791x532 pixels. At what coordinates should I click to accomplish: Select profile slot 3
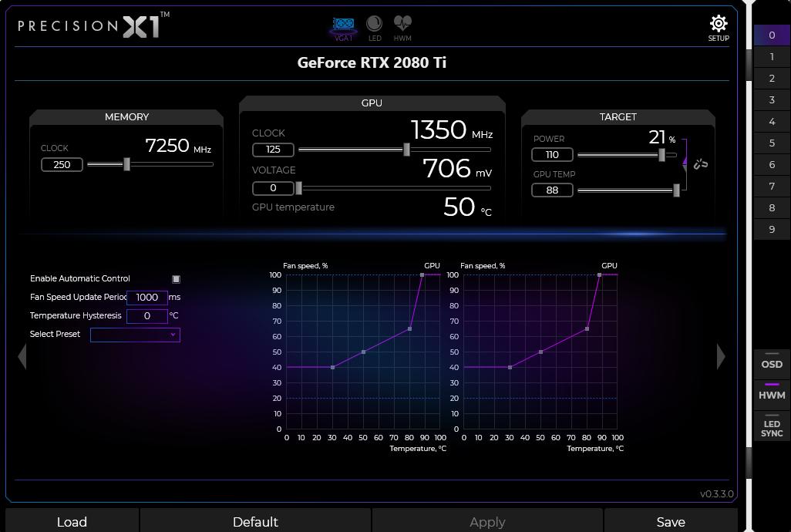[772, 99]
